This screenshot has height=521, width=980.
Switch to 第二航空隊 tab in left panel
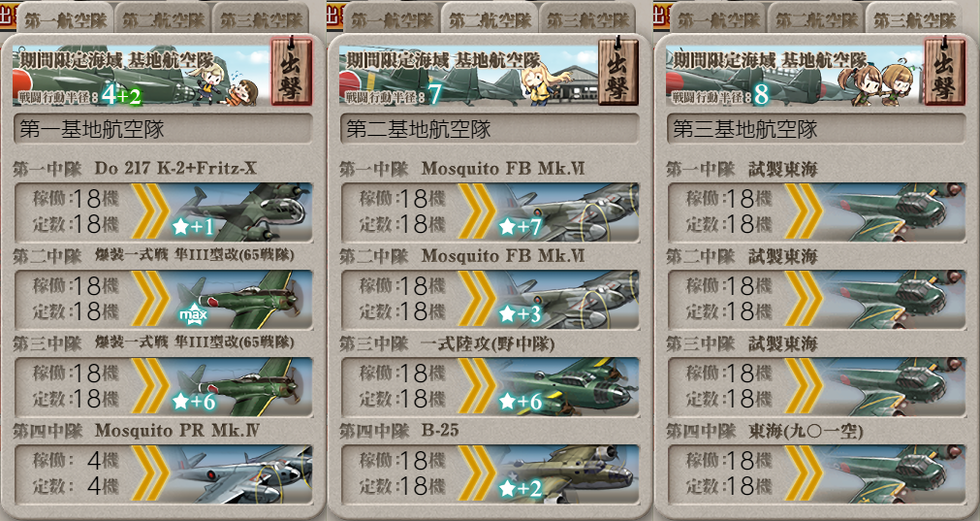(163, 19)
